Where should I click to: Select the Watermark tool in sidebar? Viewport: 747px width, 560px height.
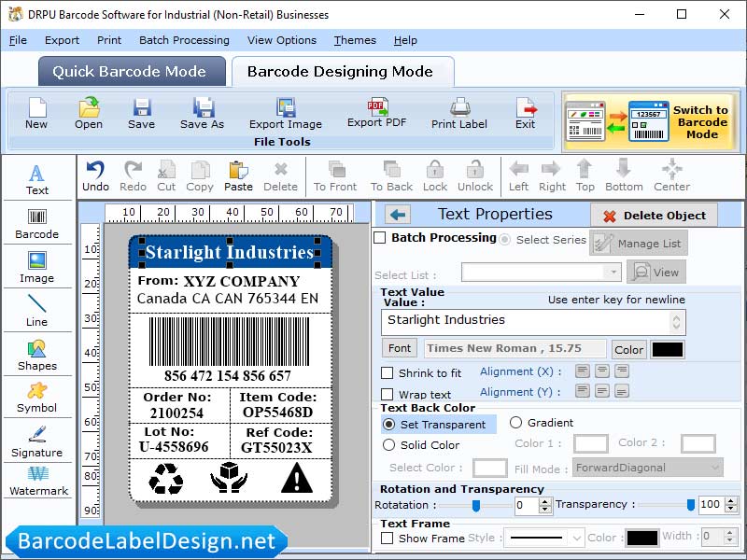38,481
